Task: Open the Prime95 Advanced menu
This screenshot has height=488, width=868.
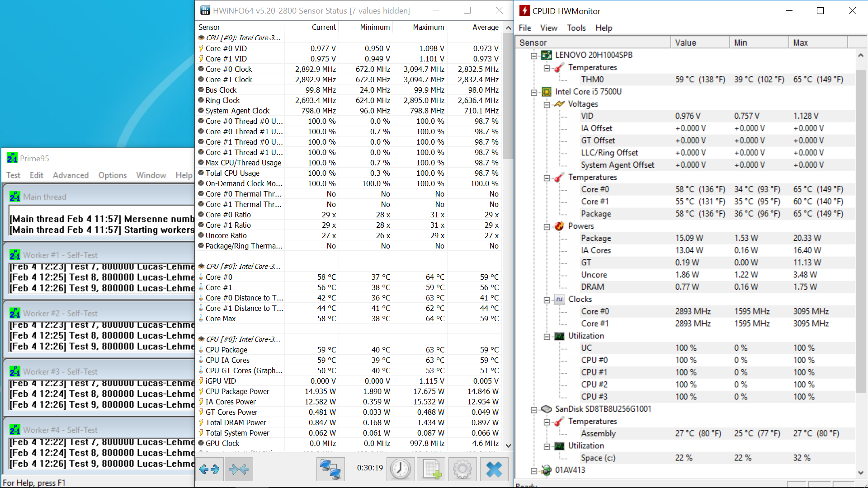Action: (x=71, y=175)
